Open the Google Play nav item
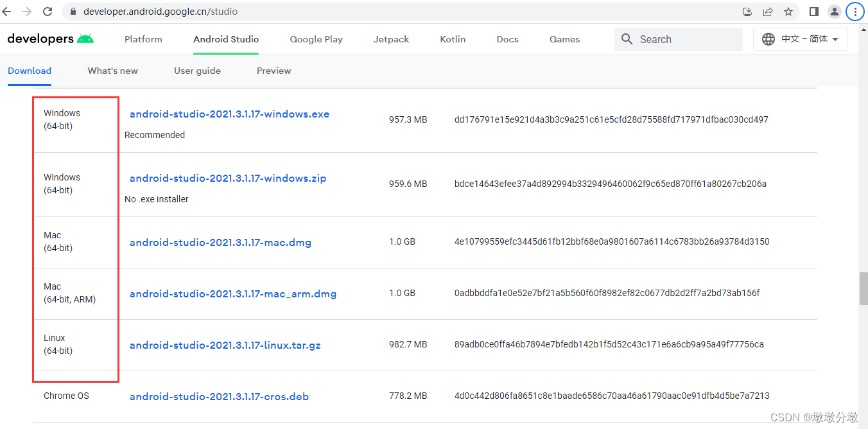This screenshot has height=429, width=868. [316, 39]
